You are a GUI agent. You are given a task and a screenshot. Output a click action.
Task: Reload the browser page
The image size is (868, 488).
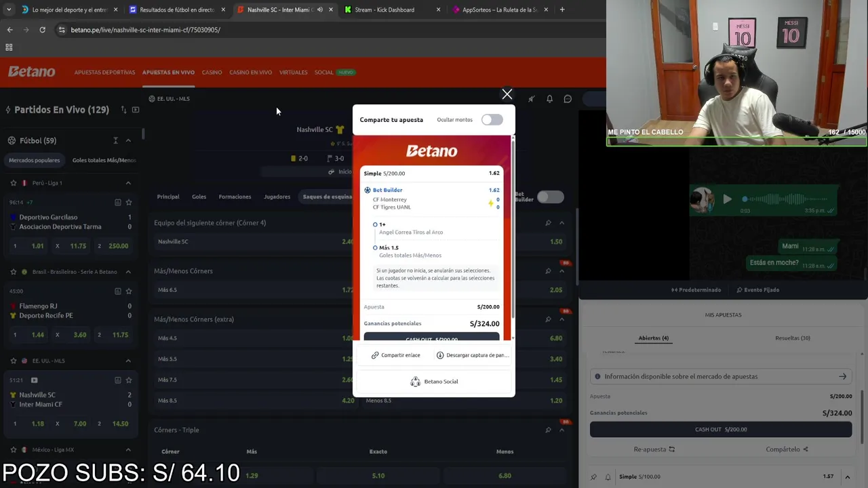point(42,30)
